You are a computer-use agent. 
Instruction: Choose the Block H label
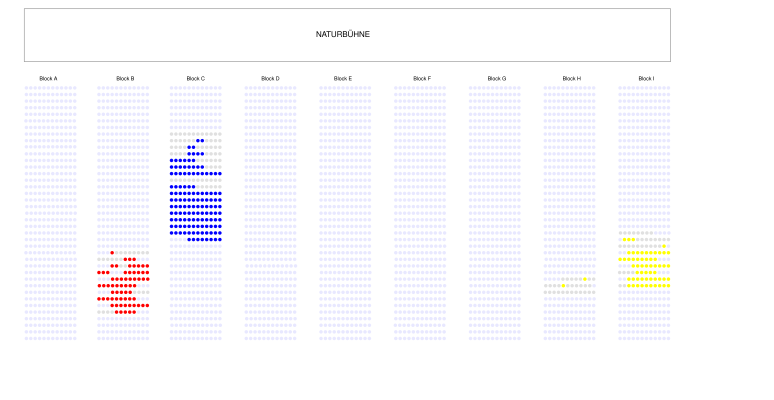click(571, 78)
